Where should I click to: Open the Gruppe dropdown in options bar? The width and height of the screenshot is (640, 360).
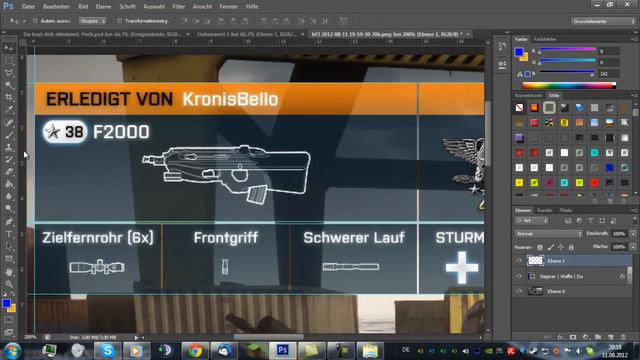pyautogui.click(x=93, y=21)
